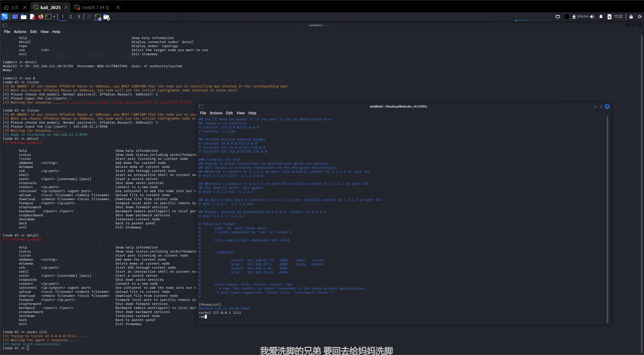
Task: Close the 主页 tab
Action: point(25,8)
